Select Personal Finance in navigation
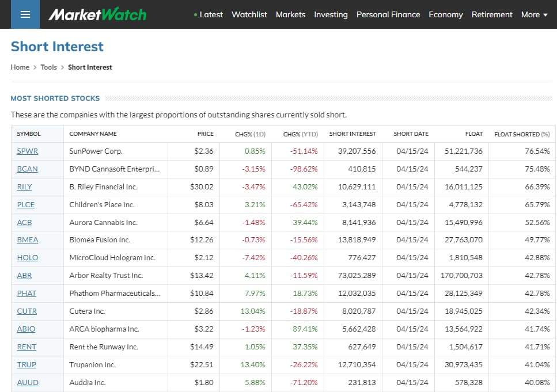The width and height of the screenshot is (557, 392). coord(388,14)
